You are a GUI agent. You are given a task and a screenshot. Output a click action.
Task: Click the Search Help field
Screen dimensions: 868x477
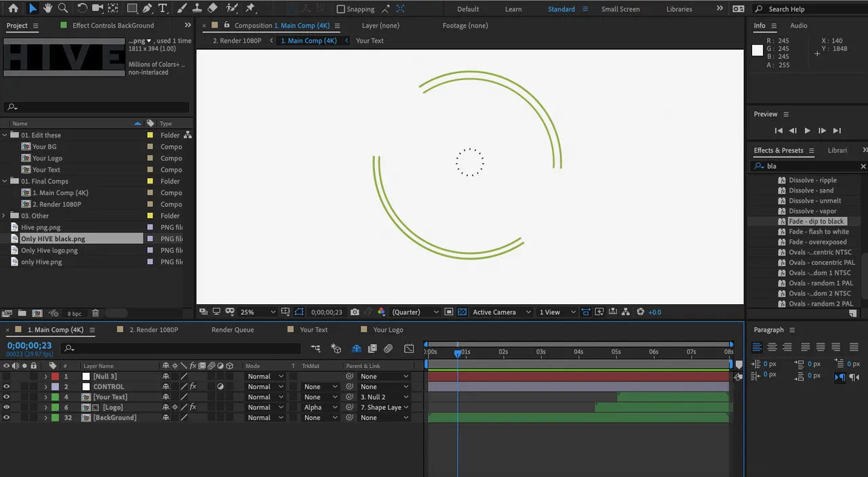pos(811,9)
